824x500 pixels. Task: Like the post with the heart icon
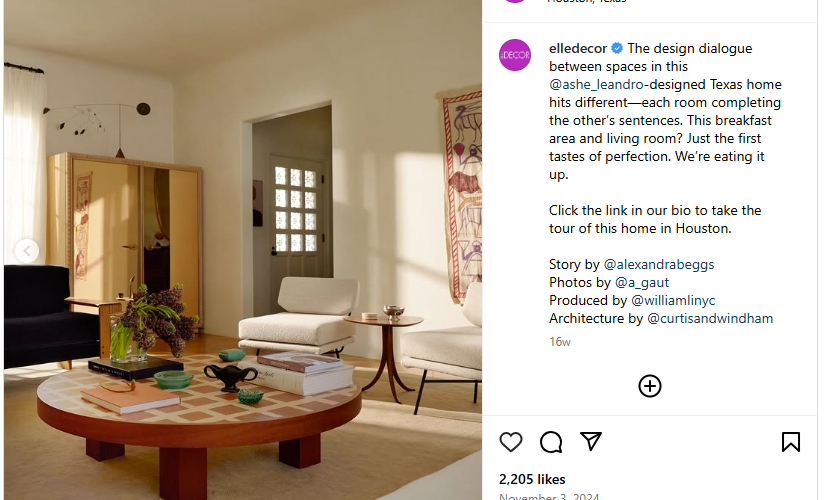[x=510, y=442]
